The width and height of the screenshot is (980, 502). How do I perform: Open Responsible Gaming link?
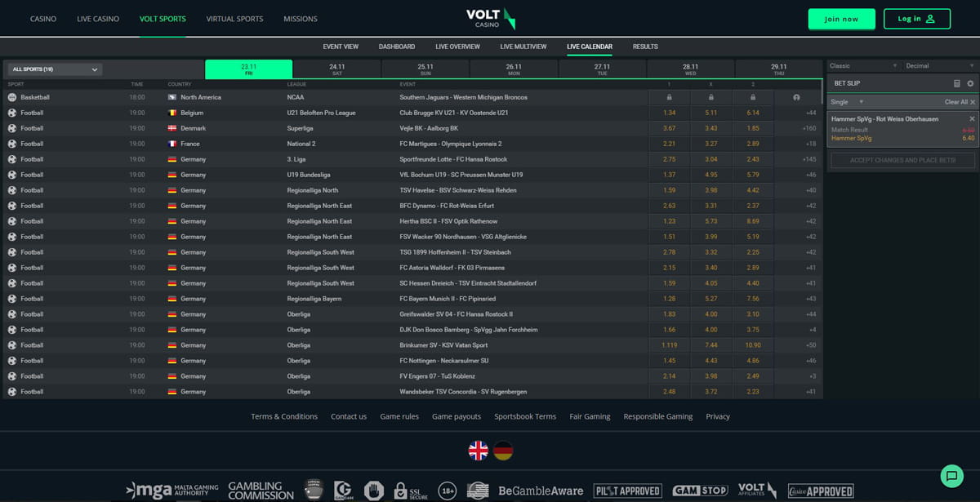tap(657, 416)
